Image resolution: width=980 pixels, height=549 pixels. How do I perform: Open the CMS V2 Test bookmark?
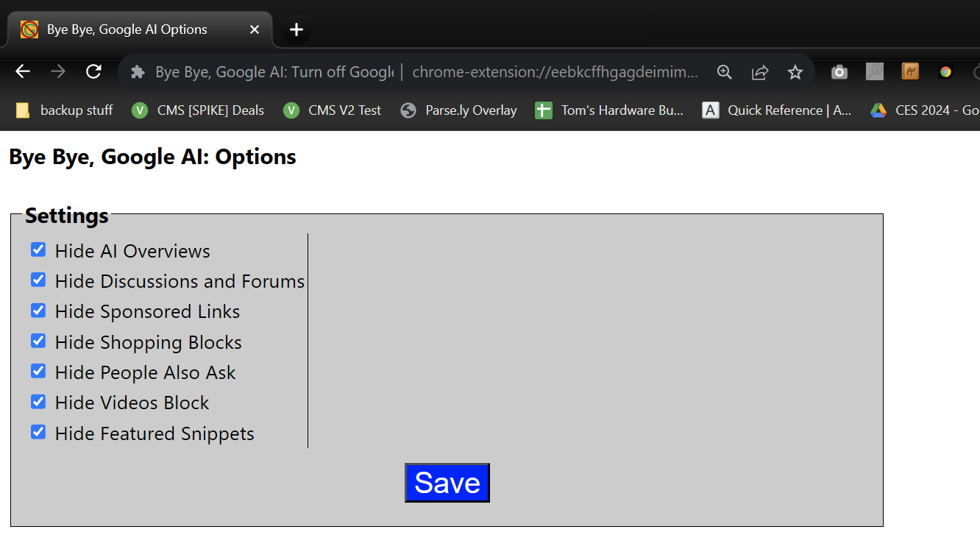pos(333,110)
